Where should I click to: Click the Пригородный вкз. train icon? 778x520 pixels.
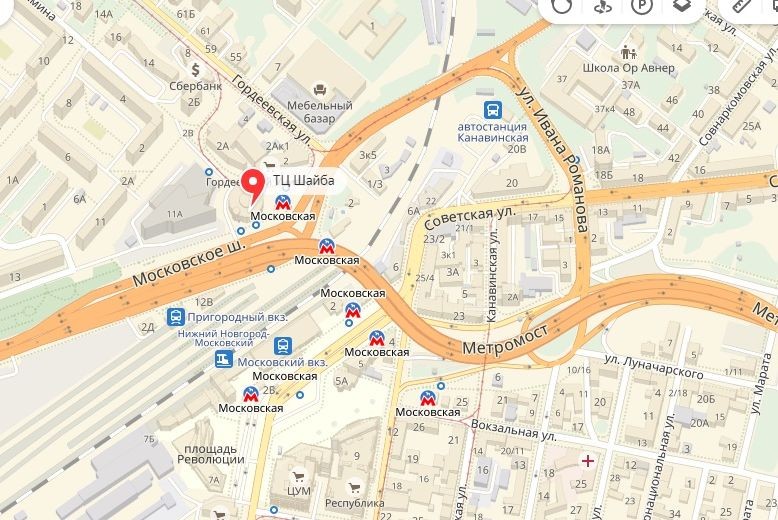[176, 317]
